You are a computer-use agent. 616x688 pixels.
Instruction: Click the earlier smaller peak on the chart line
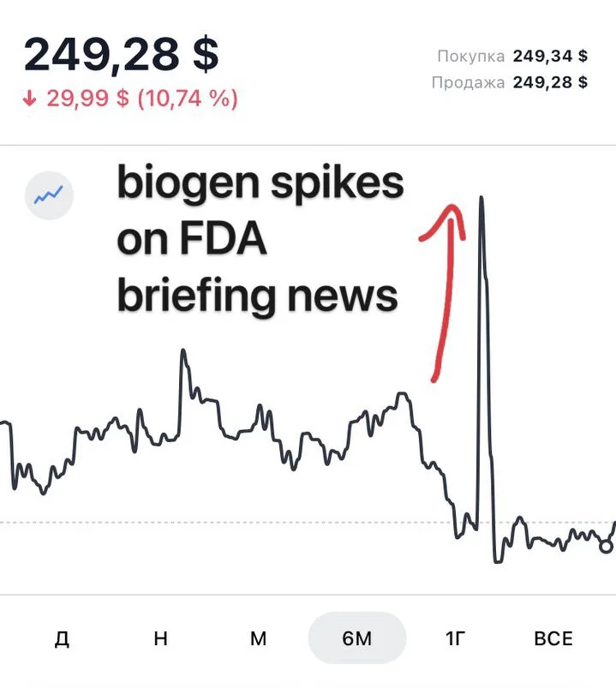[x=183, y=351]
